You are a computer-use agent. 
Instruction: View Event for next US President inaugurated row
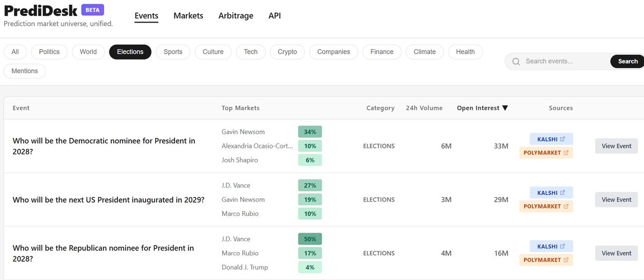click(x=617, y=199)
